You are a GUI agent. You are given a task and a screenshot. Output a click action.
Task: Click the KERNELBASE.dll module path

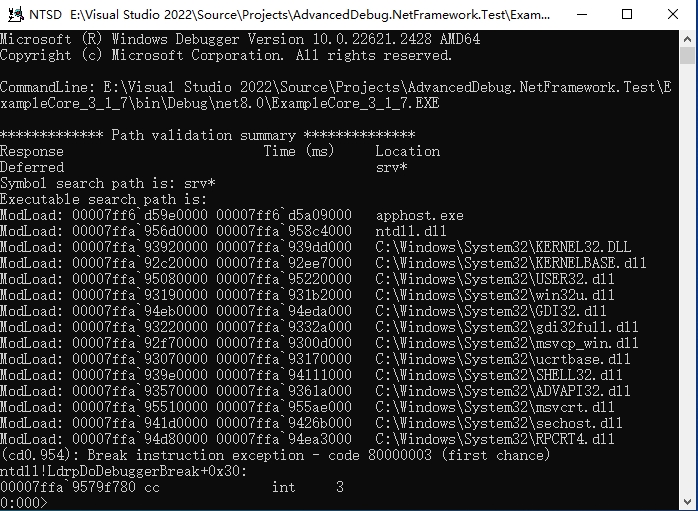[511, 263]
